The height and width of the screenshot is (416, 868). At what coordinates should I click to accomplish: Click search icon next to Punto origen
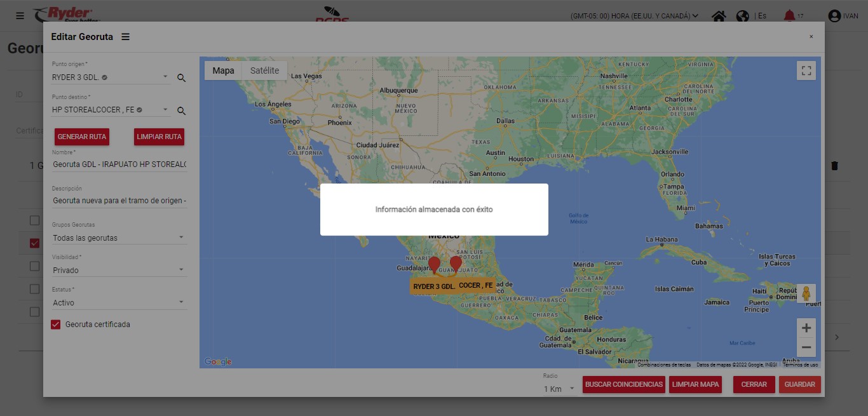point(181,77)
